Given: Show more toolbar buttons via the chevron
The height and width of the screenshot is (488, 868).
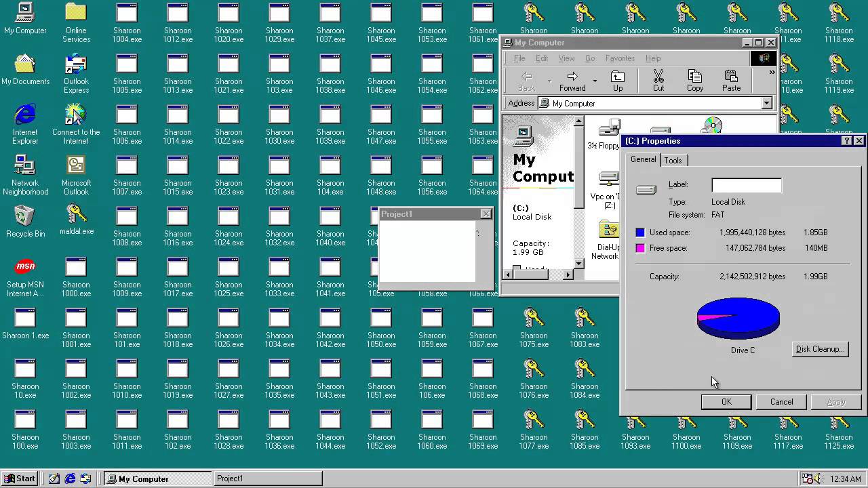Looking at the screenshot, I should tap(772, 73).
